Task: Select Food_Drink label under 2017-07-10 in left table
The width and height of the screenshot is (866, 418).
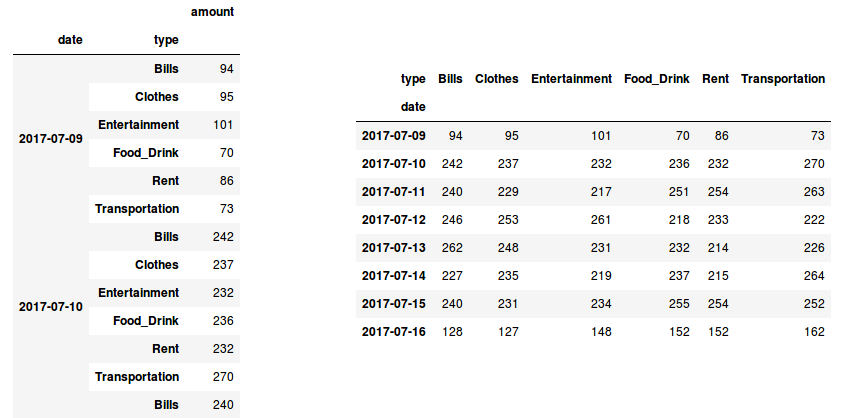Action: click(x=147, y=321)
